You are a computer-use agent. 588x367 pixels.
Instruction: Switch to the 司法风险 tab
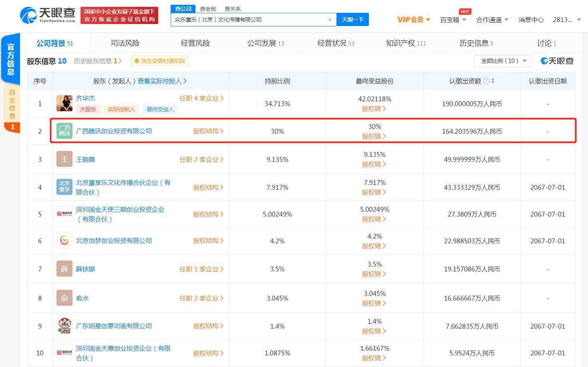coord(125,43)
